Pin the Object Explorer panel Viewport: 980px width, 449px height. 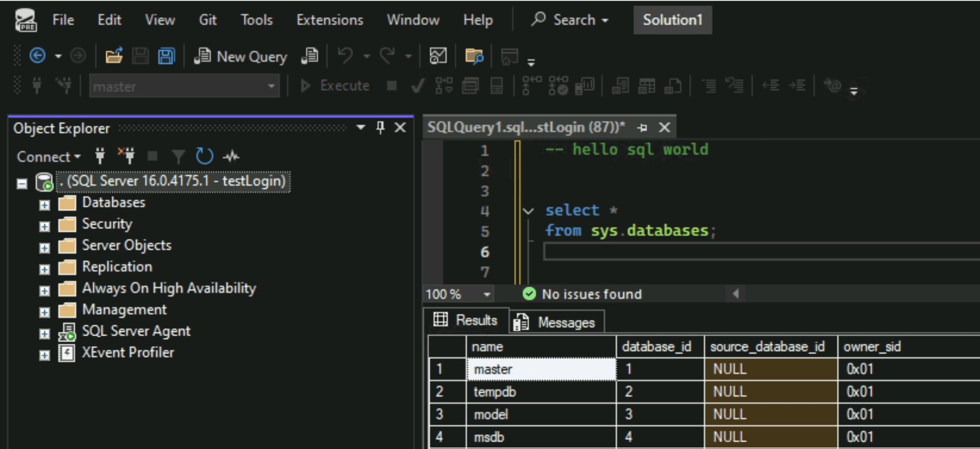380,127
